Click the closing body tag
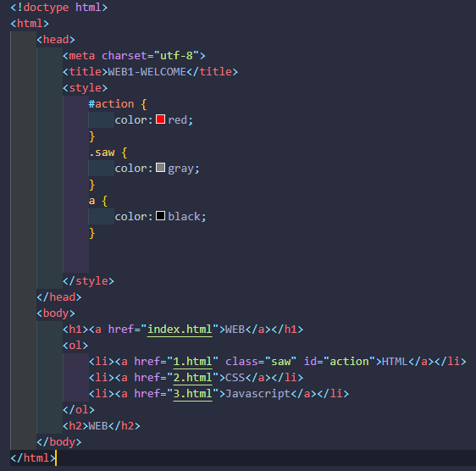The image size is (476, 471). [59, 442]
